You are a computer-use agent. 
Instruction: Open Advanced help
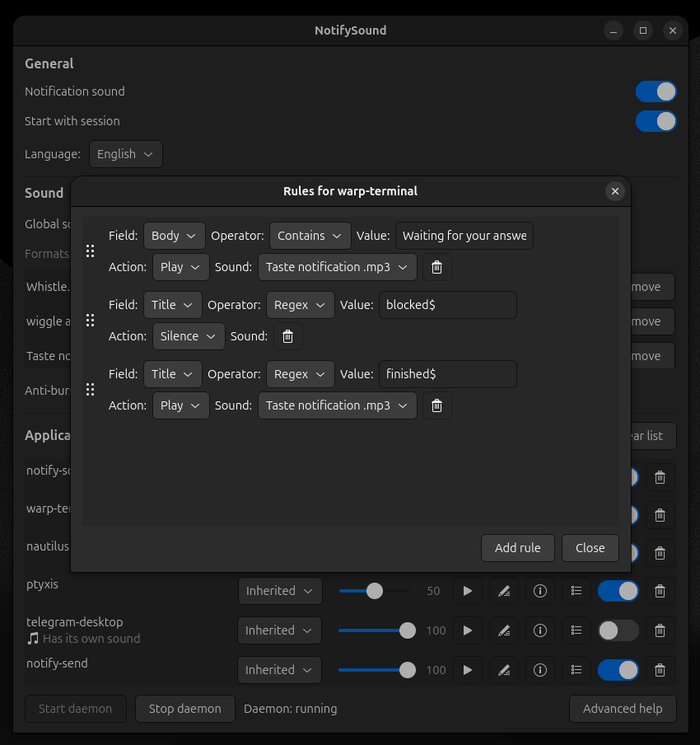coord(623,709)
